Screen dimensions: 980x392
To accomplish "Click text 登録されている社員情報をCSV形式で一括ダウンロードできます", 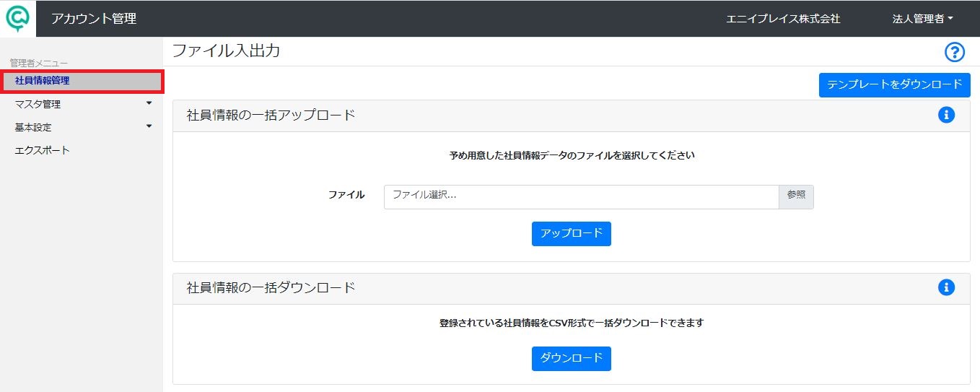I will point(572,323).
